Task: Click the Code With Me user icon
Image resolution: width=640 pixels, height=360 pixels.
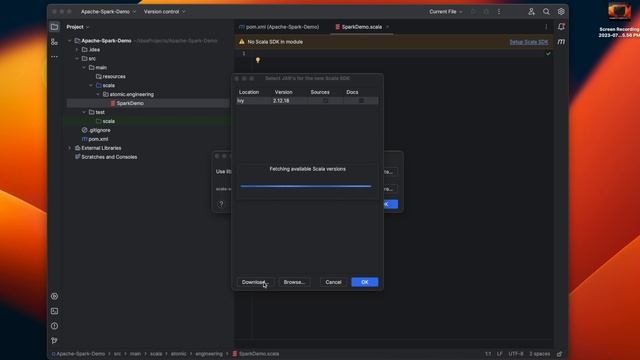Action: click(531, 12)
